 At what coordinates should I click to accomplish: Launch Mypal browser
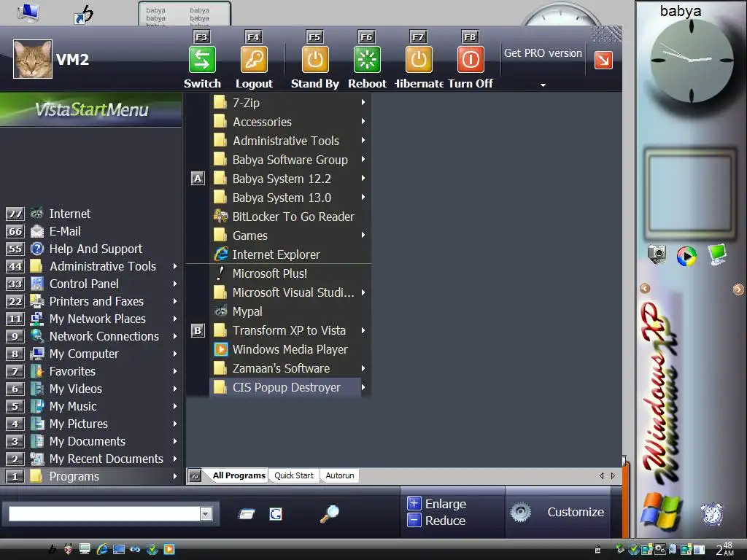(x=247, y=311)
